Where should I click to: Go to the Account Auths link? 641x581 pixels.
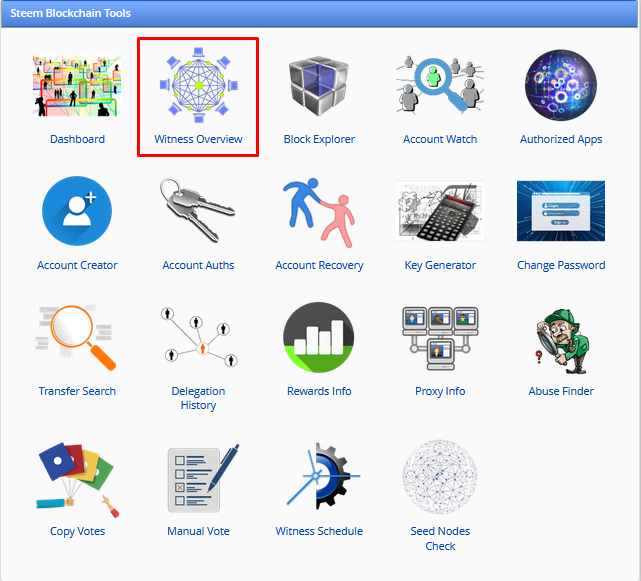198,265
